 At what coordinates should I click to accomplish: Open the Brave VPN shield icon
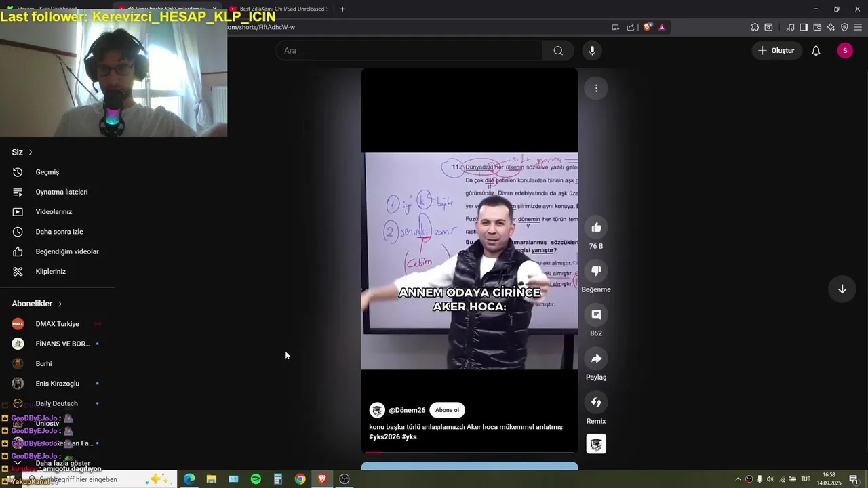844,27
